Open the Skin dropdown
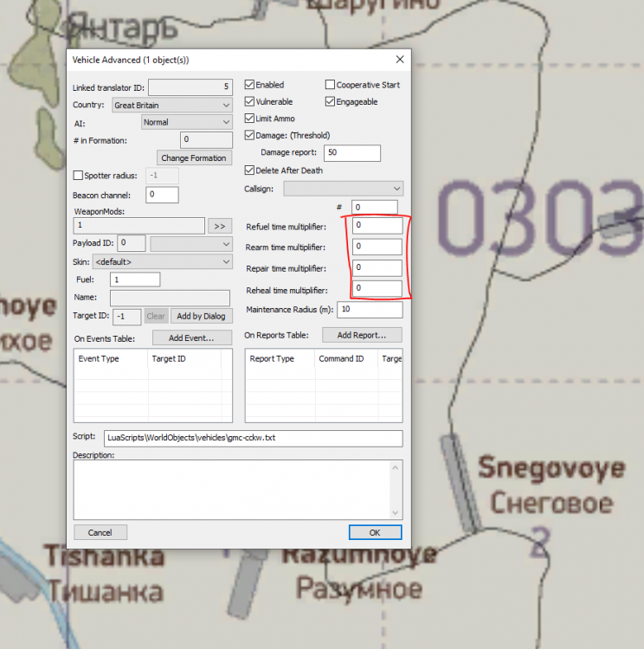Screen dimensions: 644x649 [x=162, y=261]
